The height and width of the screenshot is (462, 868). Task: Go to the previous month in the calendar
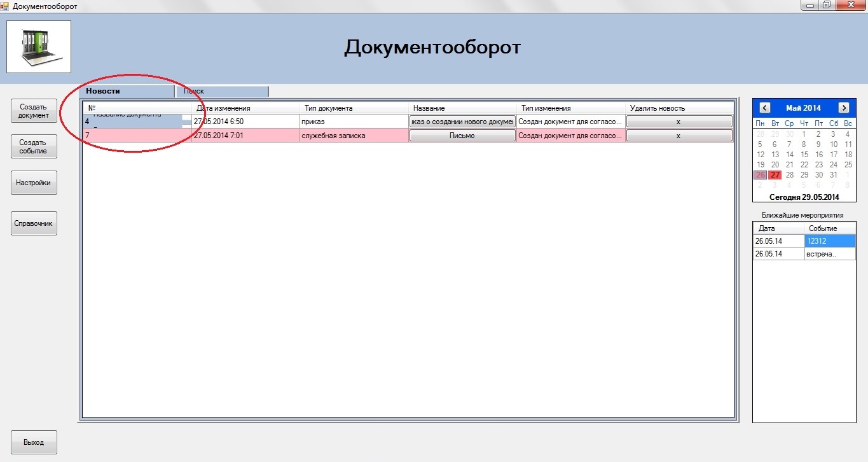[765, 108]
